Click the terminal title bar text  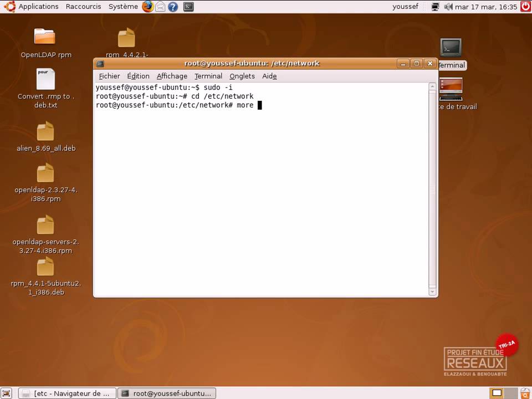pos(252,63)
